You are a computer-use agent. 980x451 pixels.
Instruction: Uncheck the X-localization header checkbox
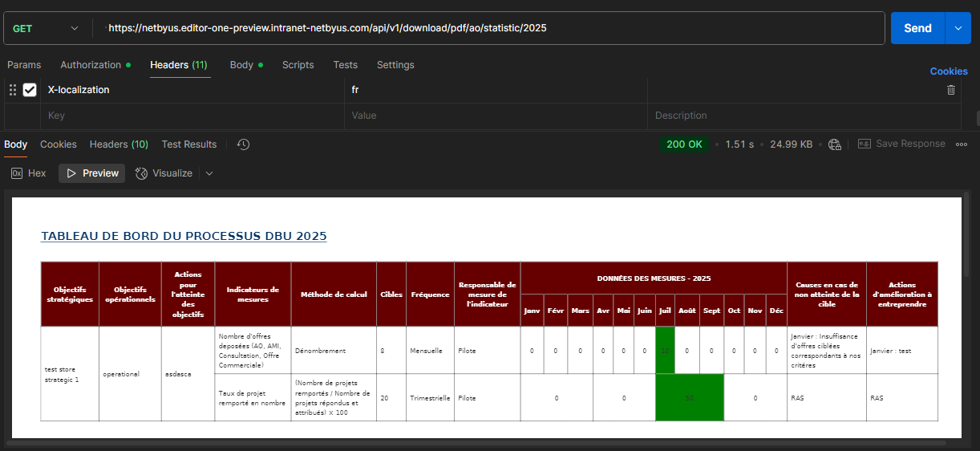point(30,90)
